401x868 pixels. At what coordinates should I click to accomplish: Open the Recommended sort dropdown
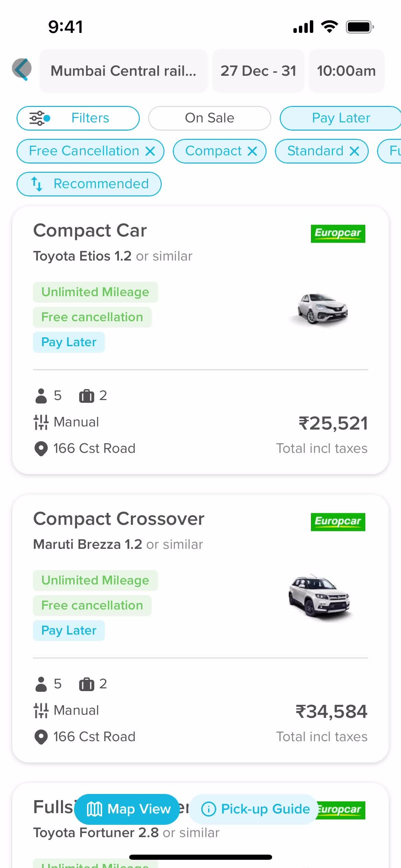click(89, 184)
